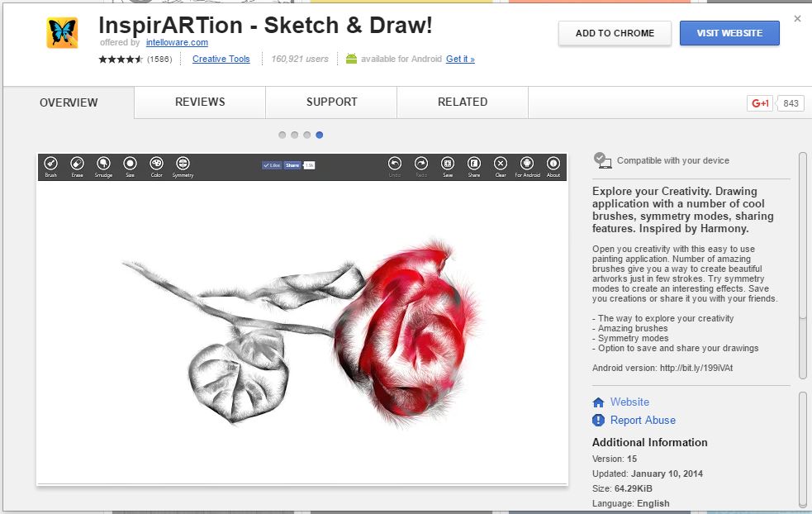Click the Updated: January 10, 2014 text

click(648, 474)
